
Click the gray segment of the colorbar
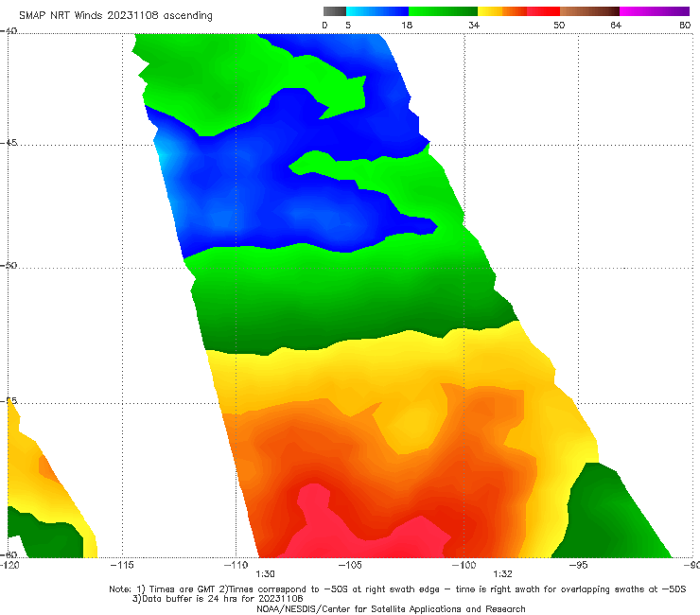click(335, 11)
